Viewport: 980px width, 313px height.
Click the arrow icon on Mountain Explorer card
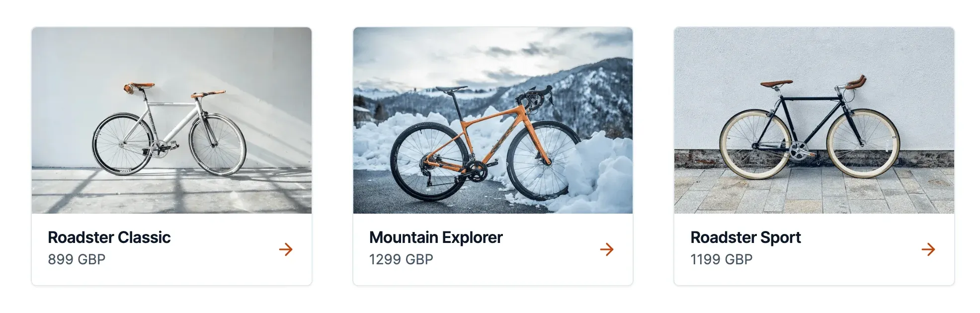coord(607,249)
